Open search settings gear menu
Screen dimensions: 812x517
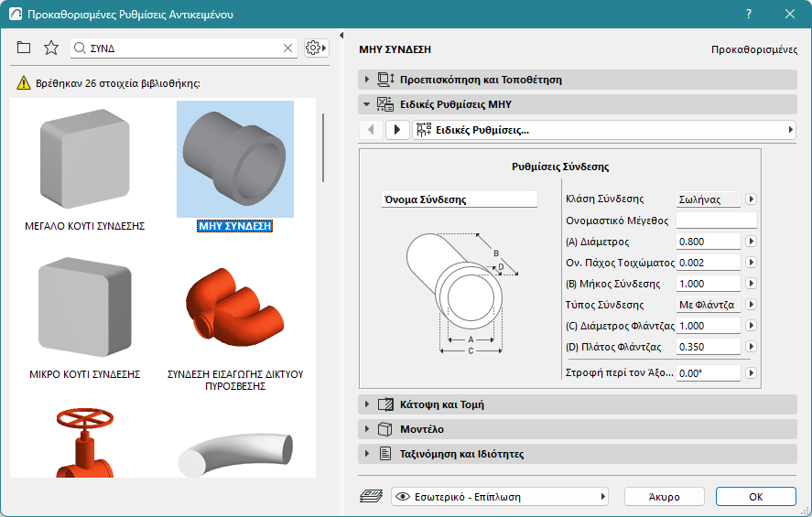[x=316, y=48]
